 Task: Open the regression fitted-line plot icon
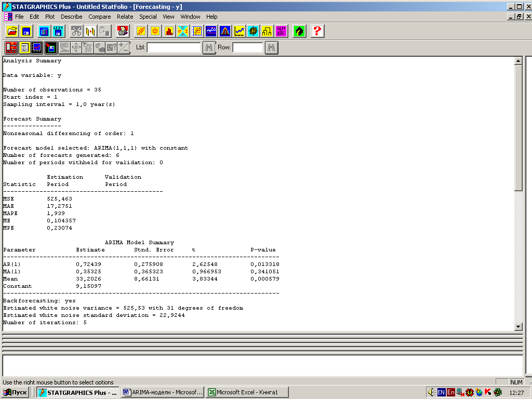click(x=197, y=31)
